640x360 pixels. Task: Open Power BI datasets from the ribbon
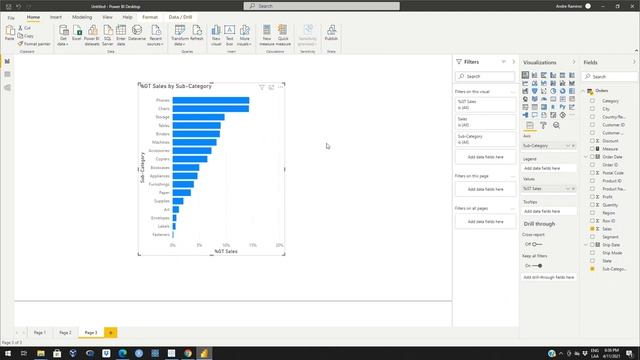pos(92,35)
